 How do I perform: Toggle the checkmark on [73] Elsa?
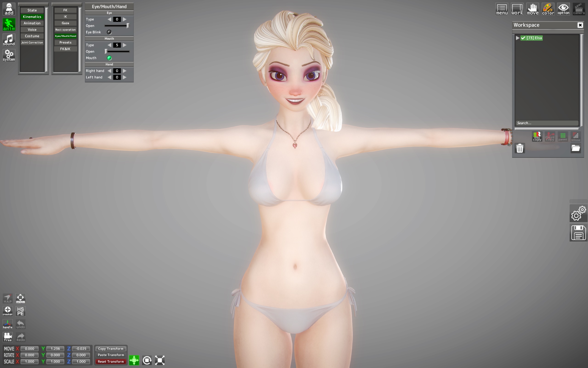(523, 38)
